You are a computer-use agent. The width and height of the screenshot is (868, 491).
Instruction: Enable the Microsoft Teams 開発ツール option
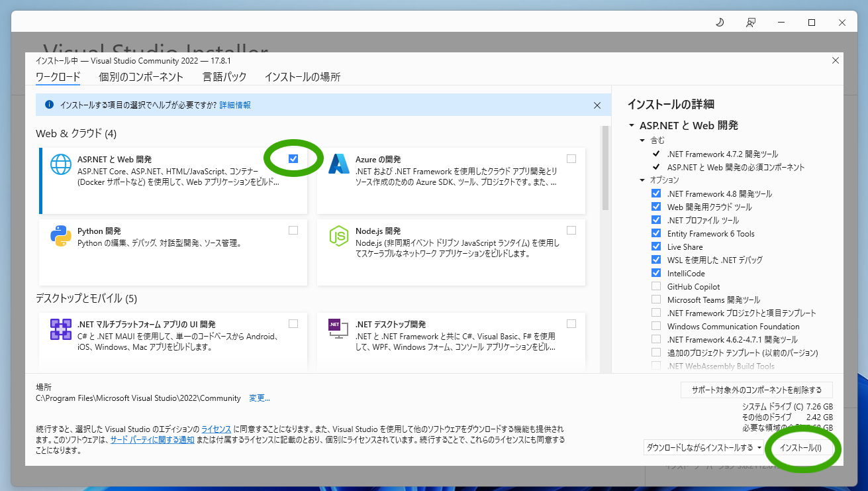(656, 300)
